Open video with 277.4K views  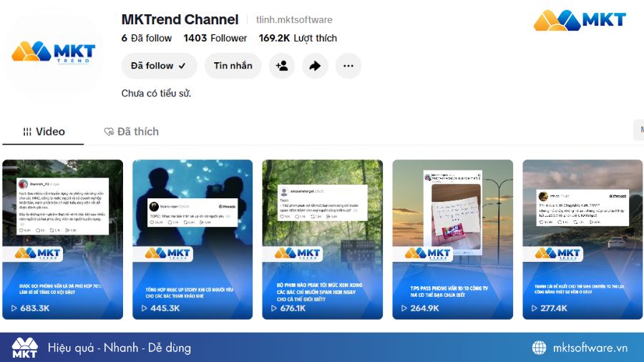582,239
